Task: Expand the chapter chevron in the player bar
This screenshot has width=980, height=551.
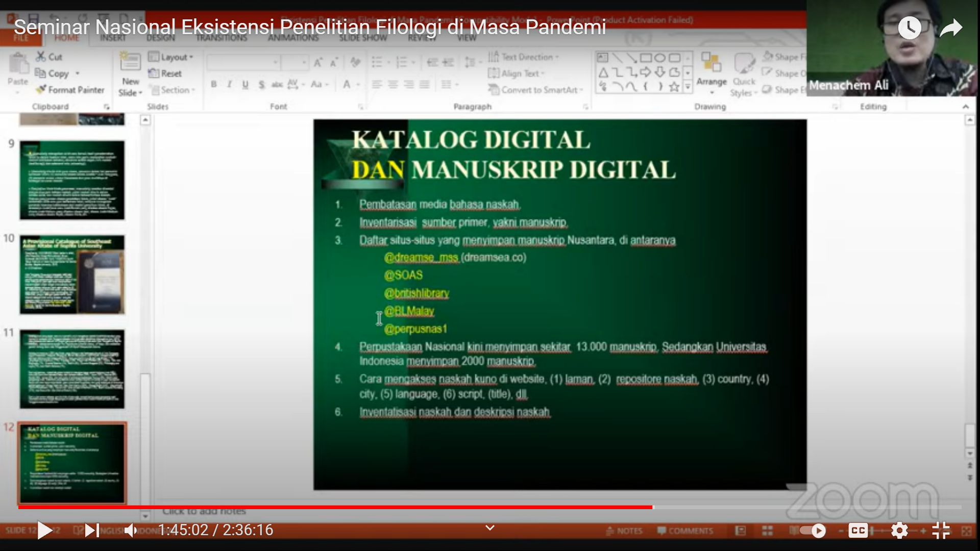Action: point(489,528)
